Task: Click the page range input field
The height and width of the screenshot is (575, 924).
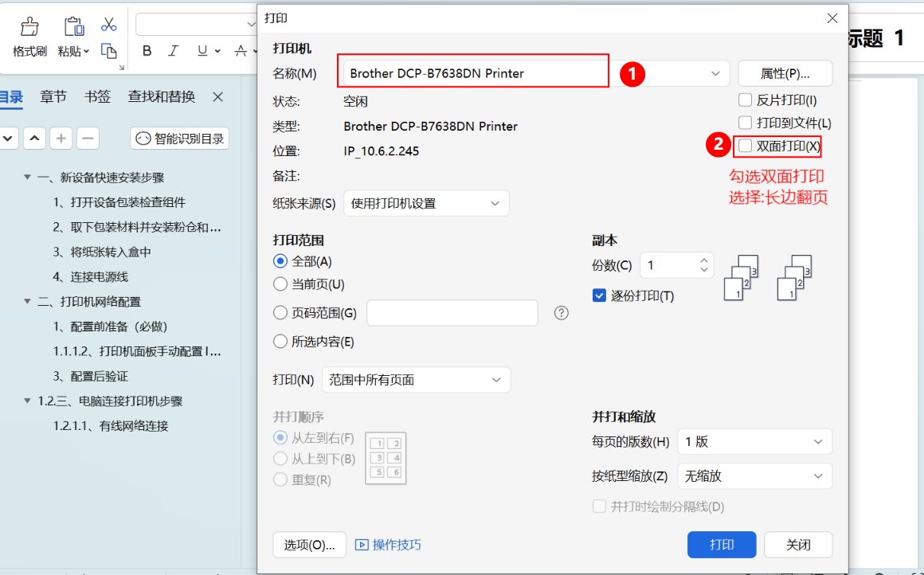Action: click(x=452, y=313)
